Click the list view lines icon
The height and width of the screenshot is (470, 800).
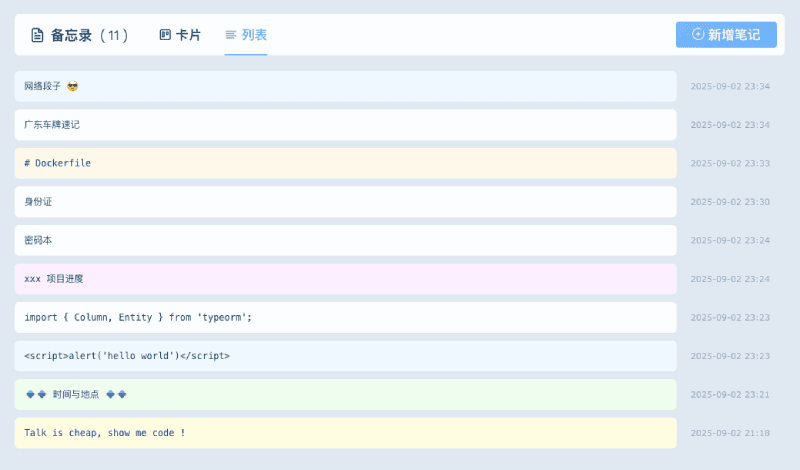[231, 35]
